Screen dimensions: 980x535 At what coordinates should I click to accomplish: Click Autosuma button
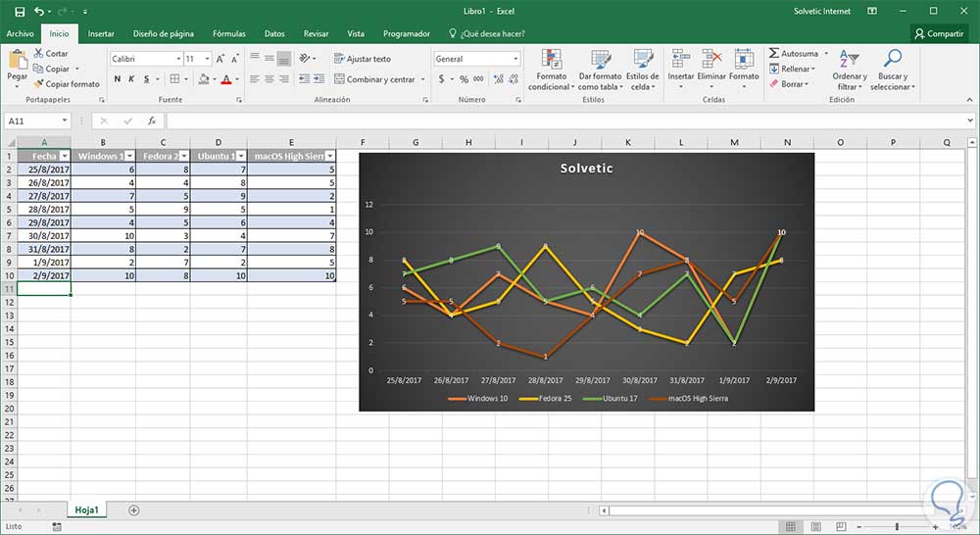[x=794, y=53]
